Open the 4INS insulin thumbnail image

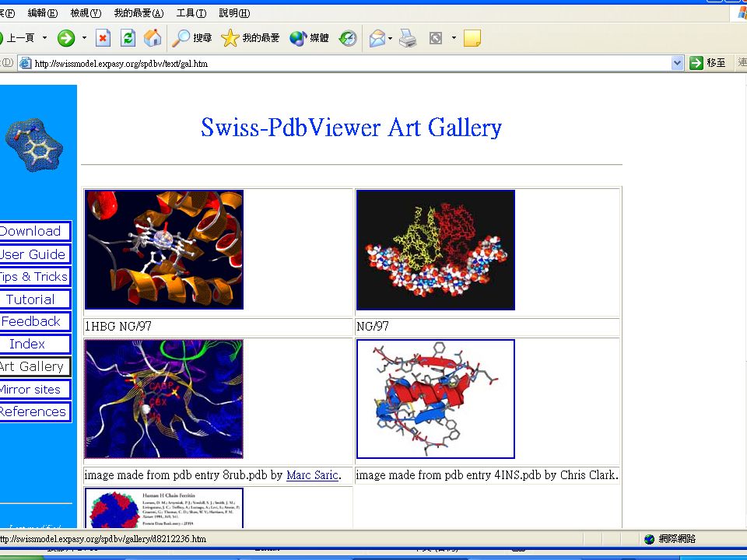point(436,399)
